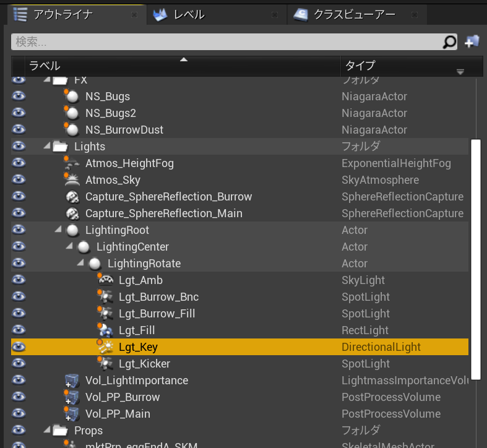
Task: Collapse the Props folder
Action: [x=47, y=430]
